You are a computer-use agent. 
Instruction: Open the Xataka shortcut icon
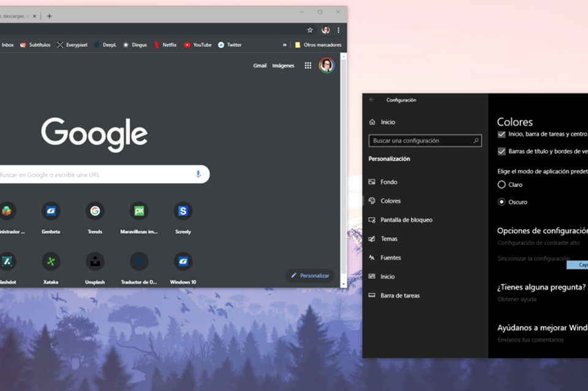click(x=51, y=262)
